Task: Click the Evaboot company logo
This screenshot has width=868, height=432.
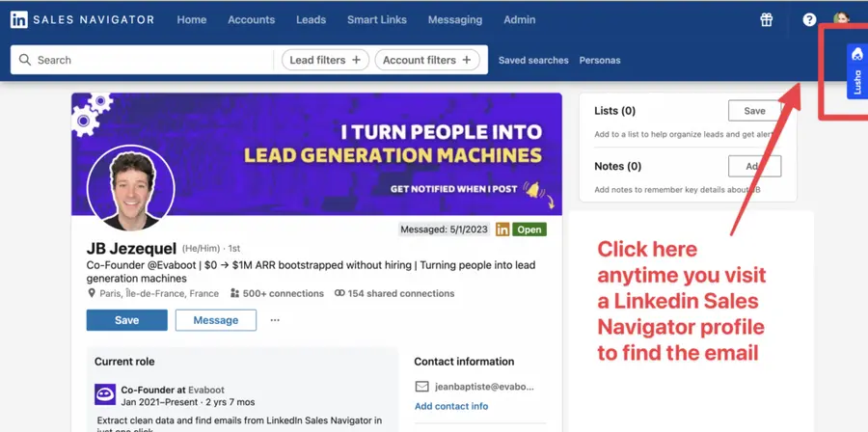Action: pyautogui.click(x=105, y=394)
